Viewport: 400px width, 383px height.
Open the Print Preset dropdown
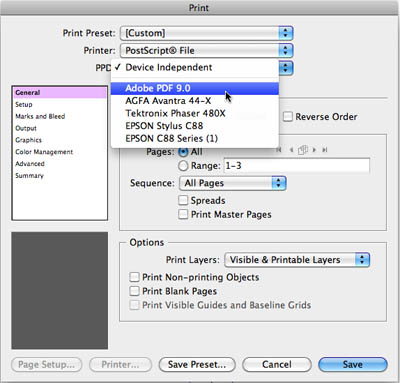[x=207, y=33]
